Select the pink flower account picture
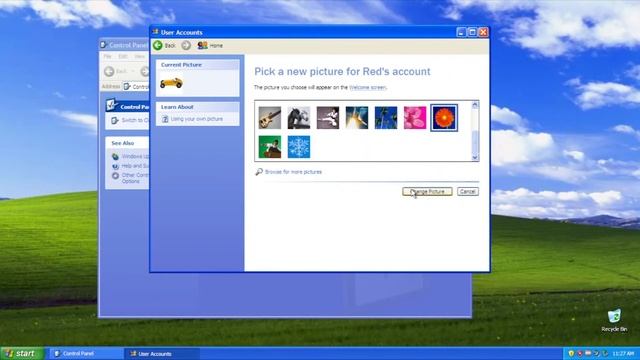The image size is (640, 360). tap(415, 118)
